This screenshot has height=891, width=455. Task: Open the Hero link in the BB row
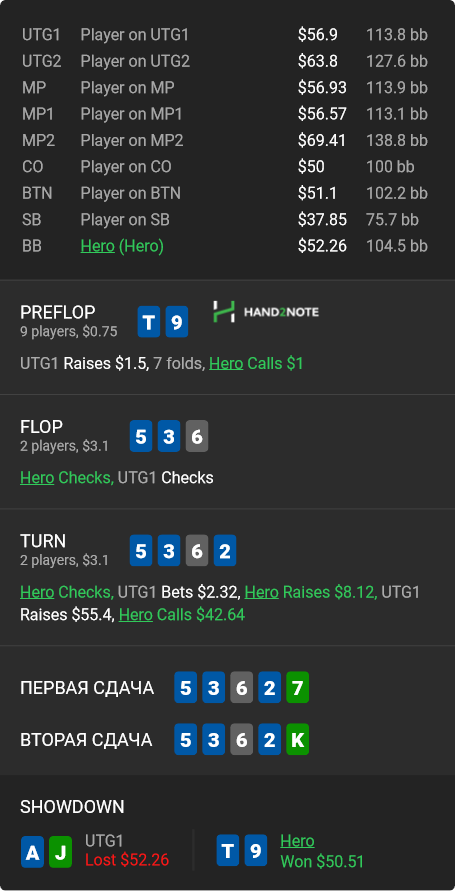98,246
